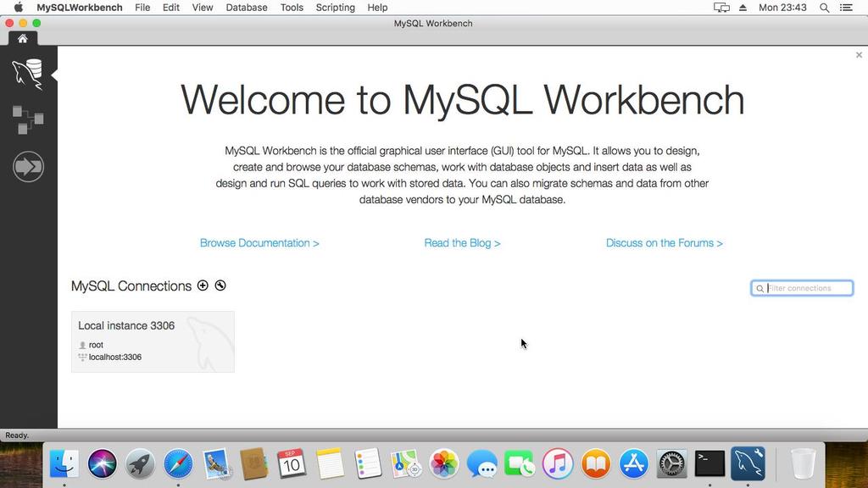Open Contacts book in the Dock
This screenshot has width=868, height=488.
coord(254,463)
